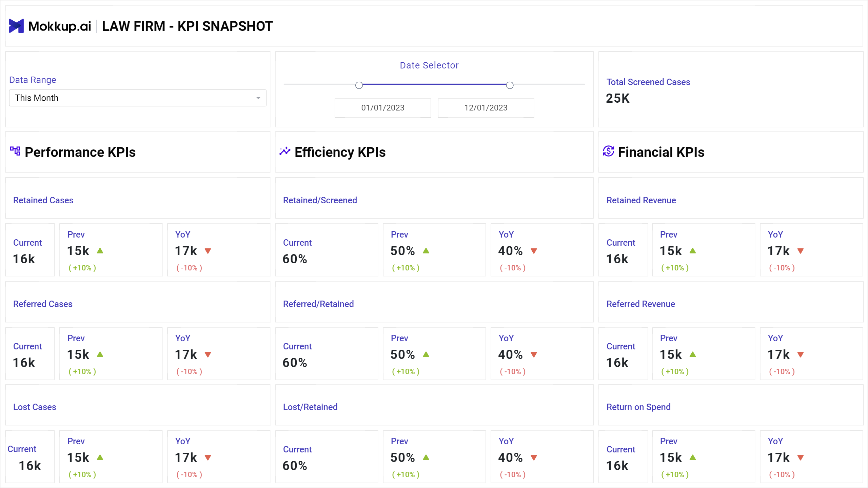This screenshot has height=488, width=868.
Task: Click the Total Screened Cases label
Action: [648, 82]
